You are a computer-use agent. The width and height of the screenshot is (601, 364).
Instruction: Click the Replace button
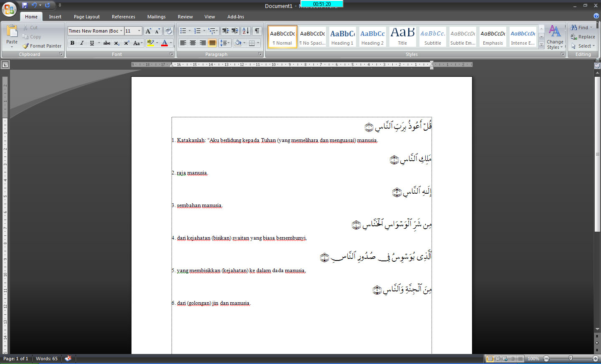pyautogui.click(x=583, y=37)
